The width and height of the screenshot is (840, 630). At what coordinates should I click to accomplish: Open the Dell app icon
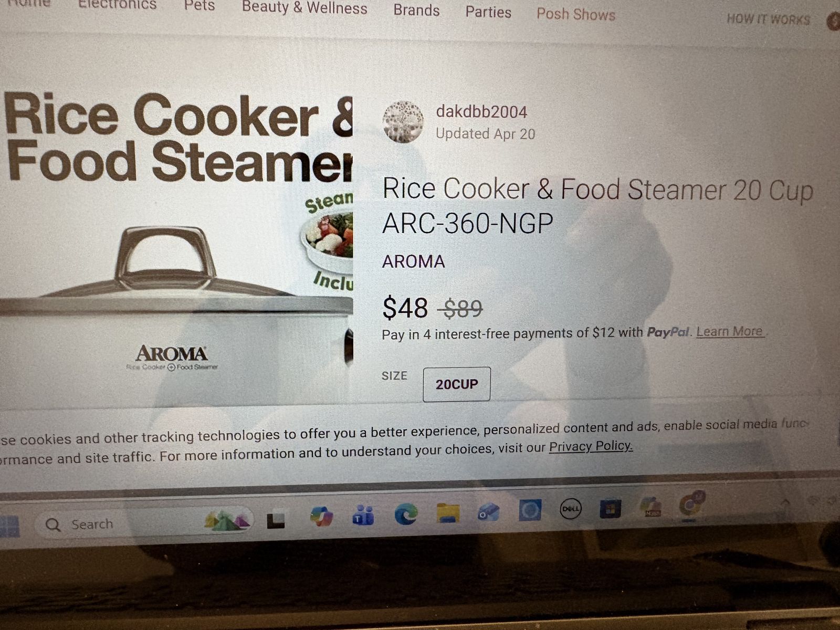click(x=570, y=509)
